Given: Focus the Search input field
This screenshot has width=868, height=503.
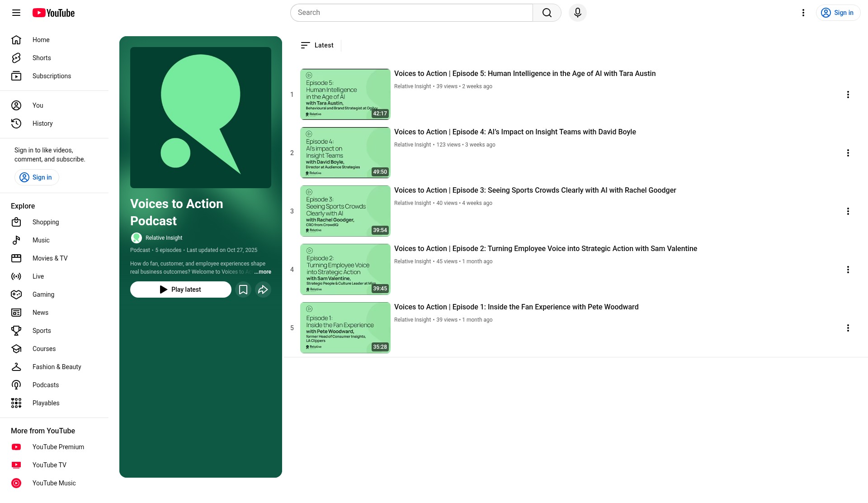Looking at the screenshot, I should (x=411, y=13).
